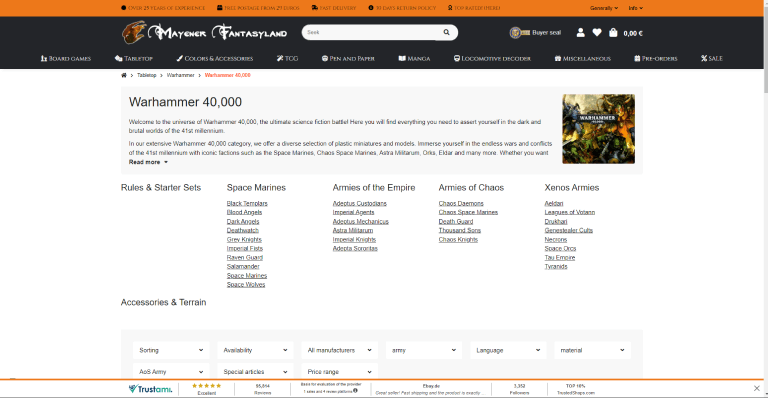Image resolution: width=768 pixels, height=398 pixels.
Task: Click 30 days return policy notice
Action: tap(402, 8)
